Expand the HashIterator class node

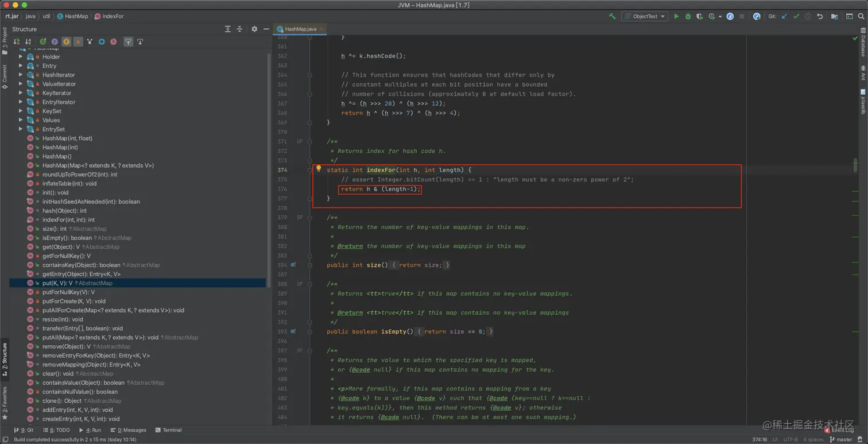click(x=21, y=75)
